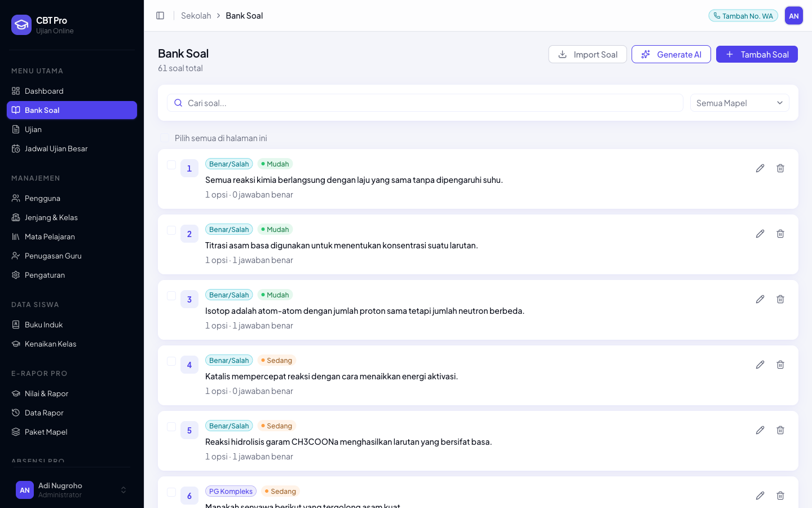Click the Tambah Soal button
This screenshot has height=508, width=812.
coord(757,54)
